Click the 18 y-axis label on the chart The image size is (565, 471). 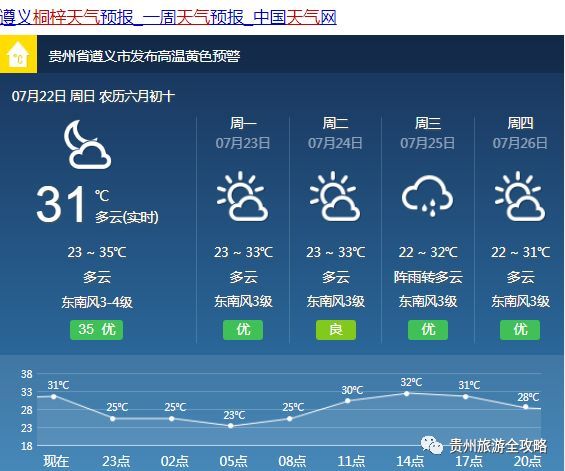click(26, 446)
